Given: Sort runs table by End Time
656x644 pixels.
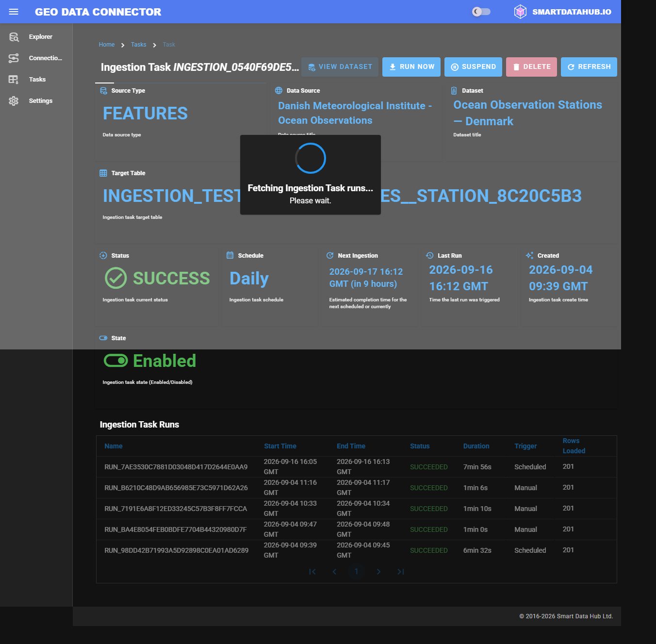Looking at the screenshot, I should (x=351, y=446).
